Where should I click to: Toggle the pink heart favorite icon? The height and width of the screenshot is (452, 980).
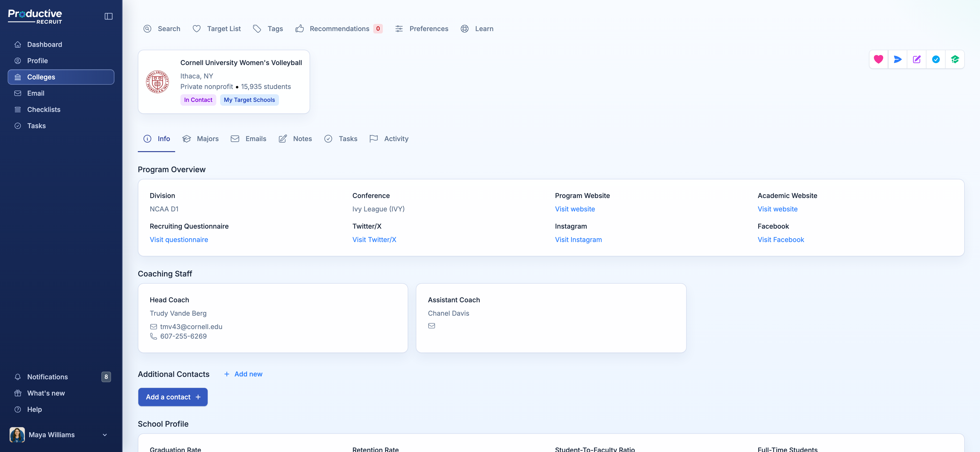[x=878, y=59]
